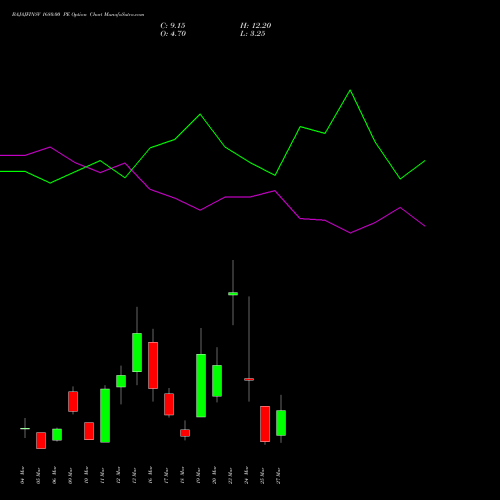Click the '16 Mar' date label
Viewport: 500px width, 500px height.
[150, 475]
